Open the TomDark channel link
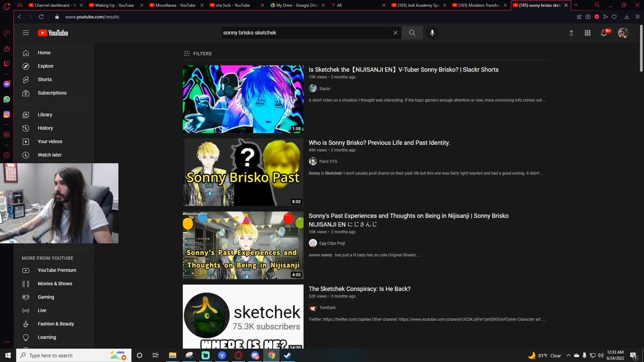The image size is (644, 362). [328, 308]
